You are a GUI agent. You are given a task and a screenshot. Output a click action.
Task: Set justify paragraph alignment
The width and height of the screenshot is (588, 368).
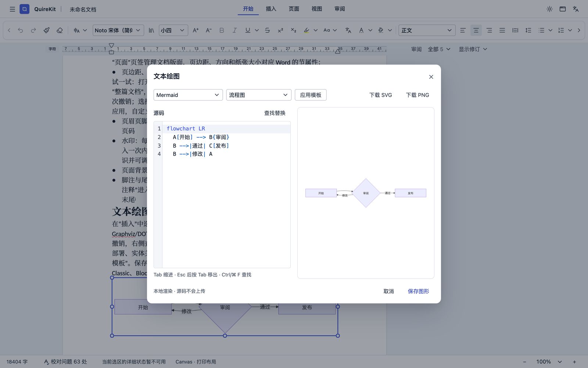[x=502, y=30]
